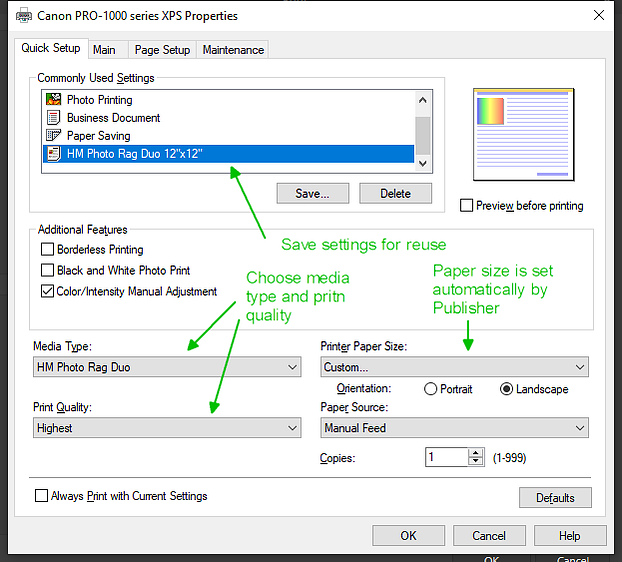Click the Business Document profile icon
This screenshot has width=622, height=562.
54,117
